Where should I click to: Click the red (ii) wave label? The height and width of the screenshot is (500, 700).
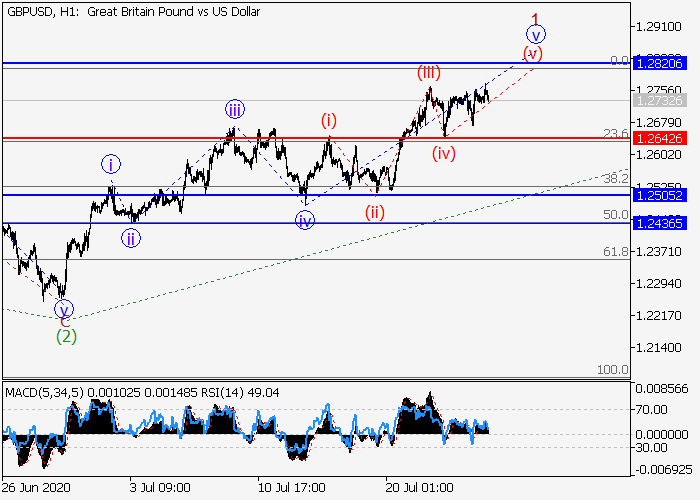coord(375,211)
